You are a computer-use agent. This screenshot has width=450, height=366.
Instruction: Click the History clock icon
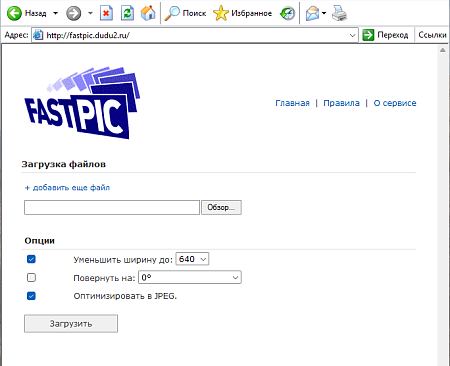[x=287, y=13]
